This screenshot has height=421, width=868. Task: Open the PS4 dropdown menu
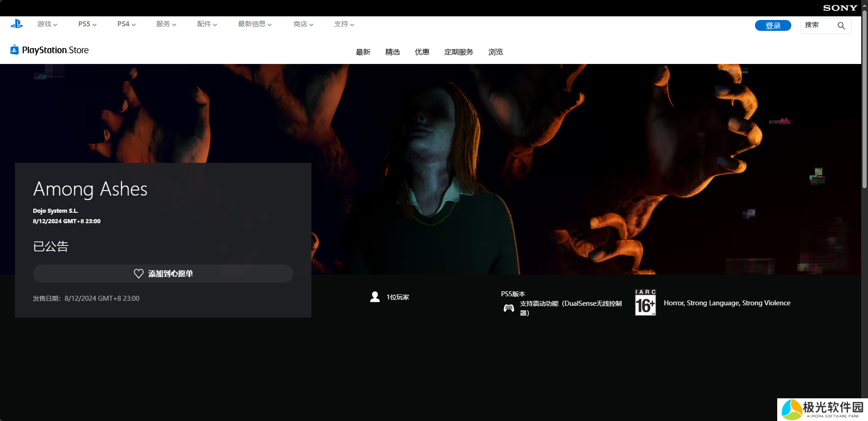[x=126, y=24]
